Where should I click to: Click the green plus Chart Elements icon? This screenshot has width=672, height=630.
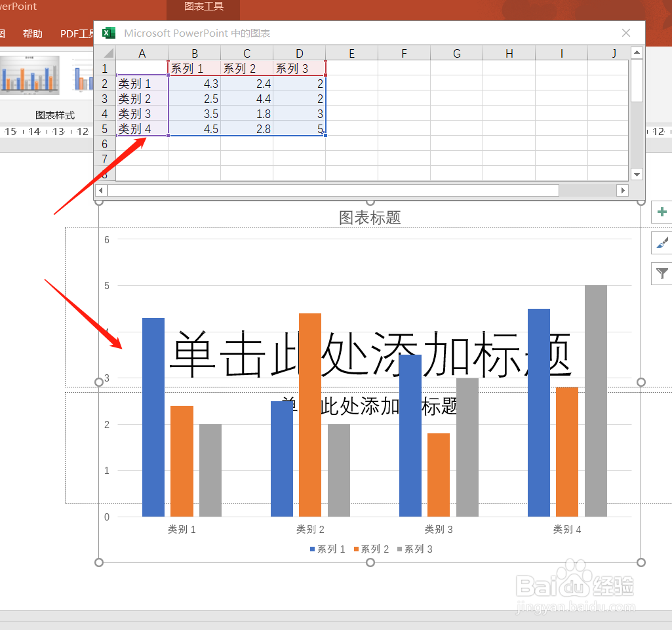click(662, 212)
